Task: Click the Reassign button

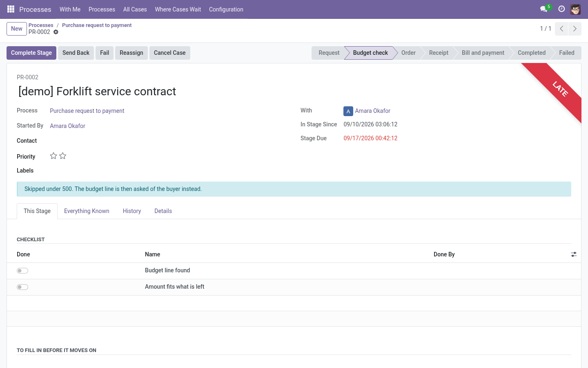Action: coord(131,53)
